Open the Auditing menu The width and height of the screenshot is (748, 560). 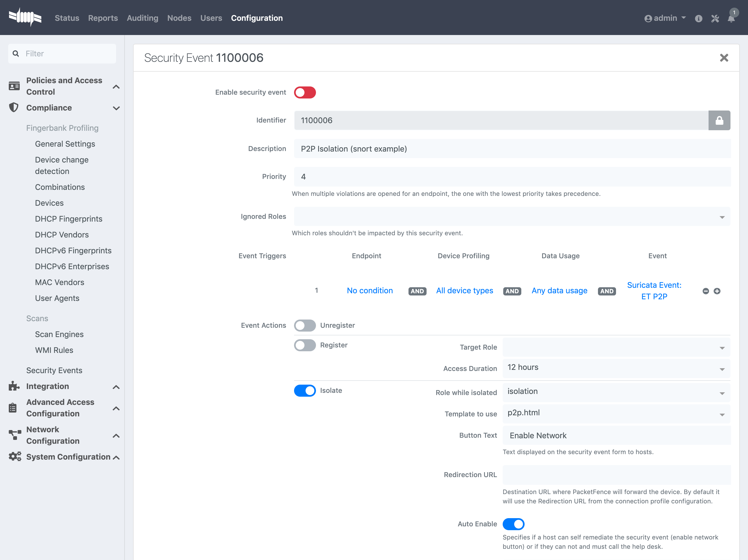pyautogui.click(x=142, y=18)
